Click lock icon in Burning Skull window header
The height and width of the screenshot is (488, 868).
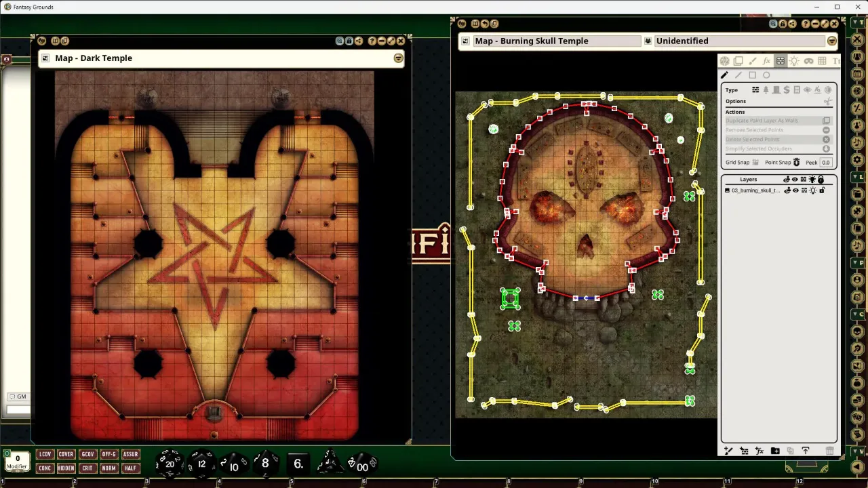pyautogui.click(x=783, y=24)
